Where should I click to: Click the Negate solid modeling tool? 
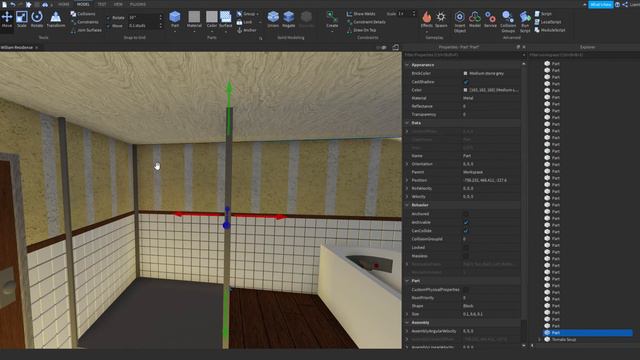(289, 19)
